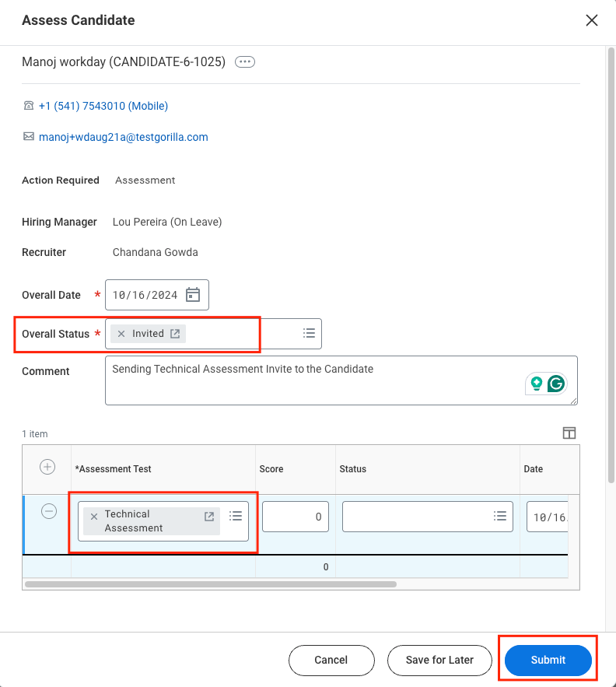The image size is (616, 687).
Task: Call +1 (541) 7543010 mobile link
Action: pyautogui.click(x=103, y=106)
